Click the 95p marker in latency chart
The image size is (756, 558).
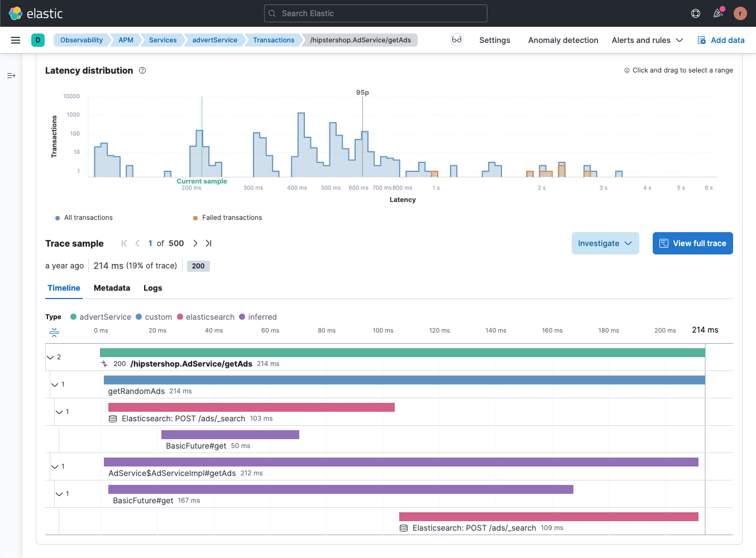click(x=362, y=93)
